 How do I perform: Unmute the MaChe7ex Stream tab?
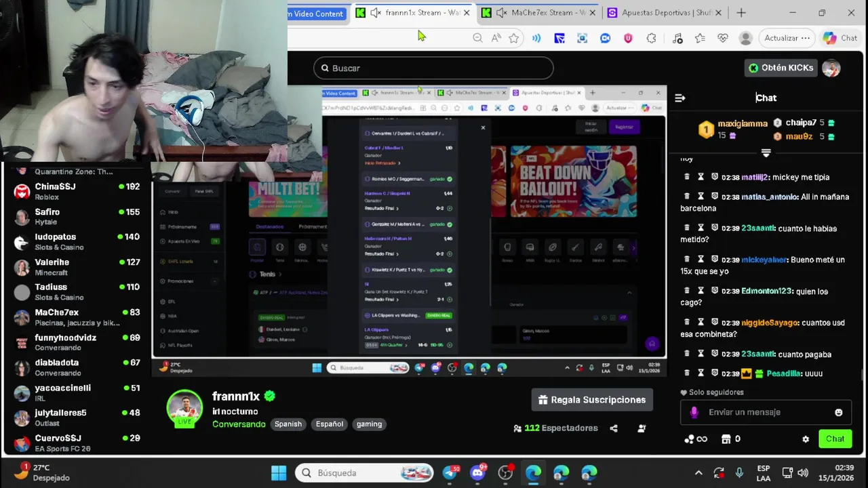click(501, 13)
